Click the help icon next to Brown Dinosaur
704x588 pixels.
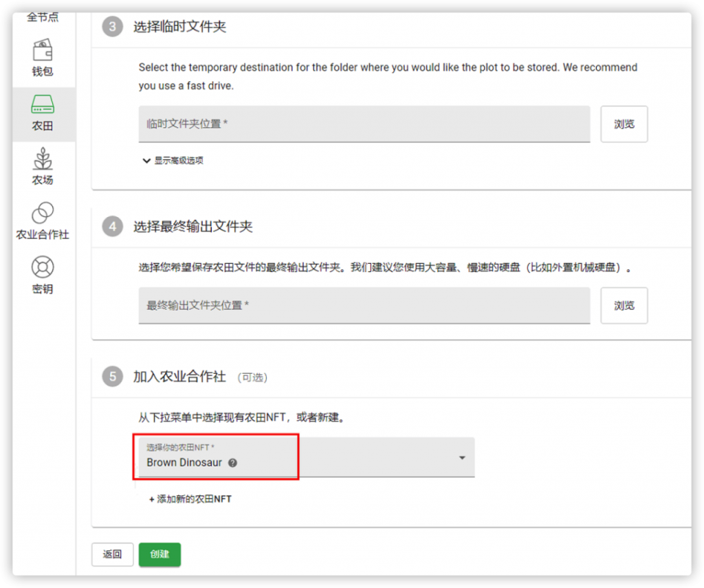tap(232, 463)
